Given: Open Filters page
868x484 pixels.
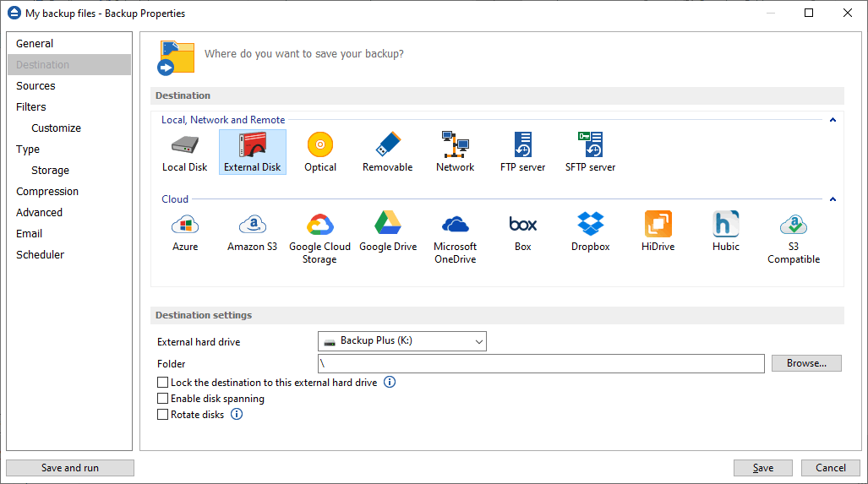Looking at the screenshot, I should [x=69, y=106].
